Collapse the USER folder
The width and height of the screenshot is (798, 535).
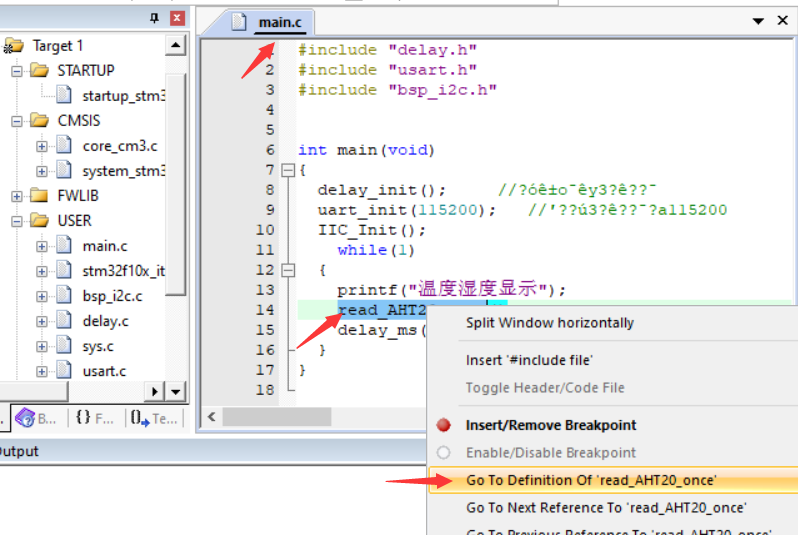tap(17, 221)
